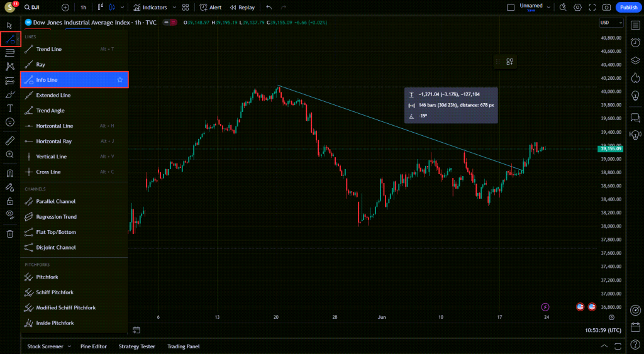644x354 pixels.
Task: Open the emoji icons tool
Action: pos(10,123)
